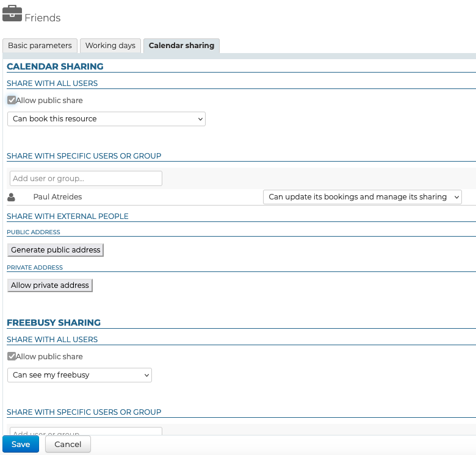Toggle Allow public share under Freebusy Sharing
This screenshot has height=455, width=476.
point(12,356)
